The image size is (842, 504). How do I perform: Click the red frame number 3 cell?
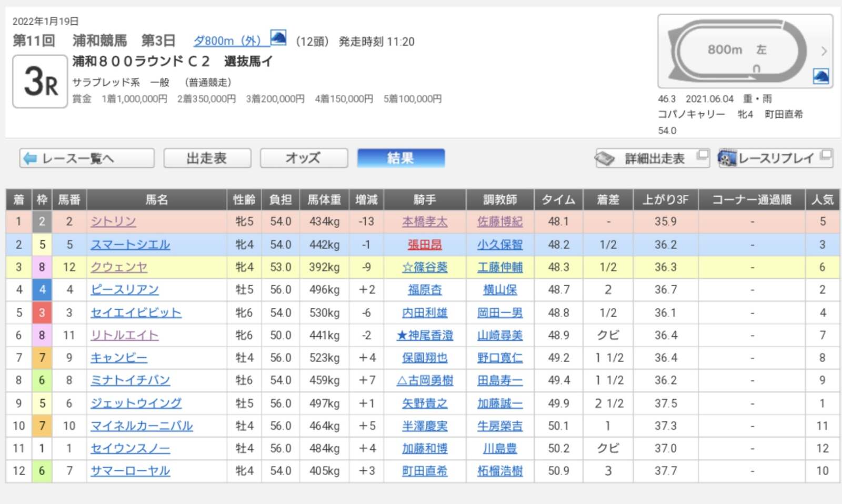point(42,313)
